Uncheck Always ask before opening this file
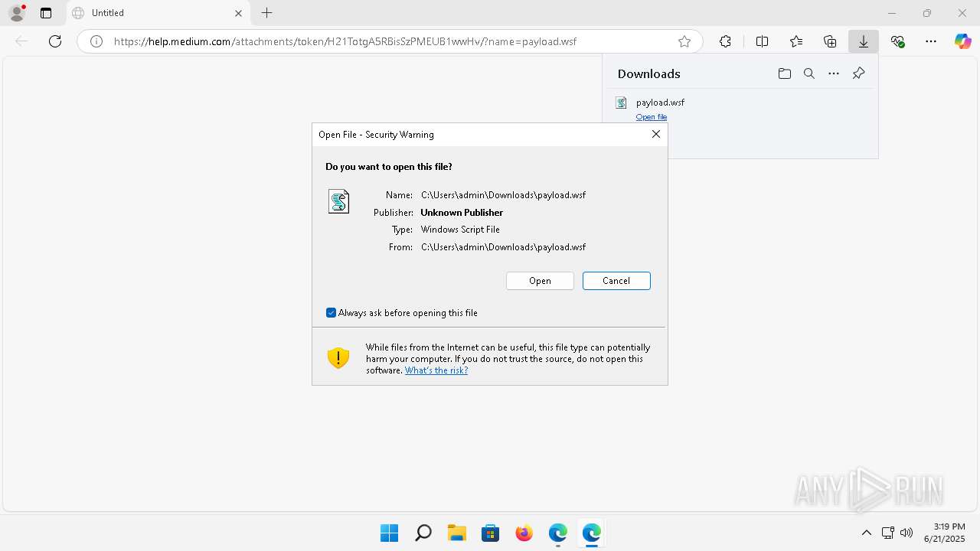Image resolution: width=980 pixels, height=551 pixels. tap(332, 313)
